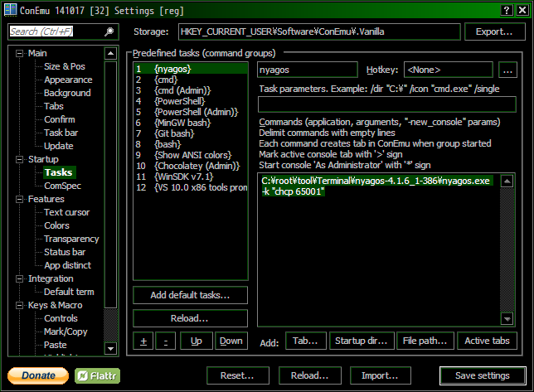Select the {Chocolatey (Admin)} task
Viewport: 534px width, 392px height.
point(191,166)
